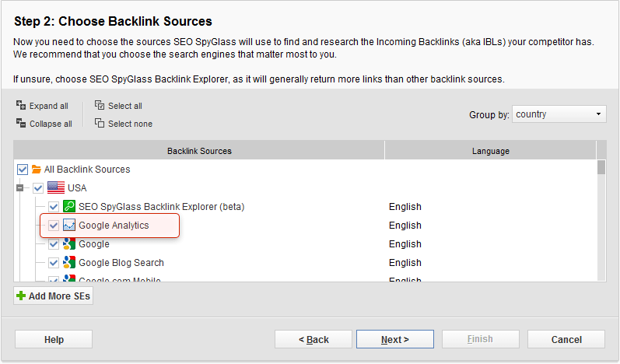Click the Select all label

point(125,106)
